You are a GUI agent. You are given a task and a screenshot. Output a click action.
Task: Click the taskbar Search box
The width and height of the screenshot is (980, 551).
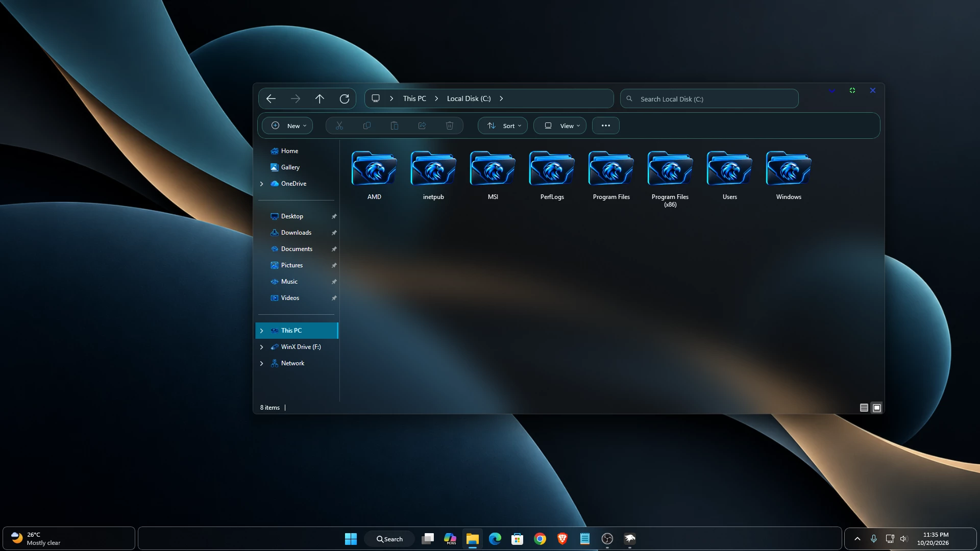(x=389, y=539)
